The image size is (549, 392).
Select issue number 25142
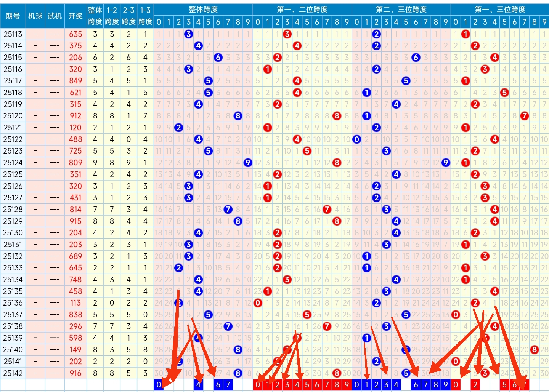pyautogui.click(x=13, y=373)
